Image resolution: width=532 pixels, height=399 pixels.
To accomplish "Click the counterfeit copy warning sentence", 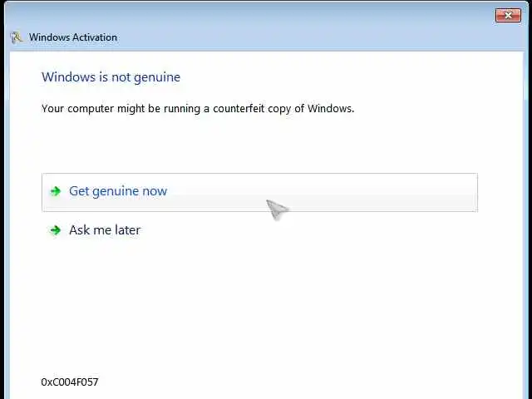I will tap(198, 109).
